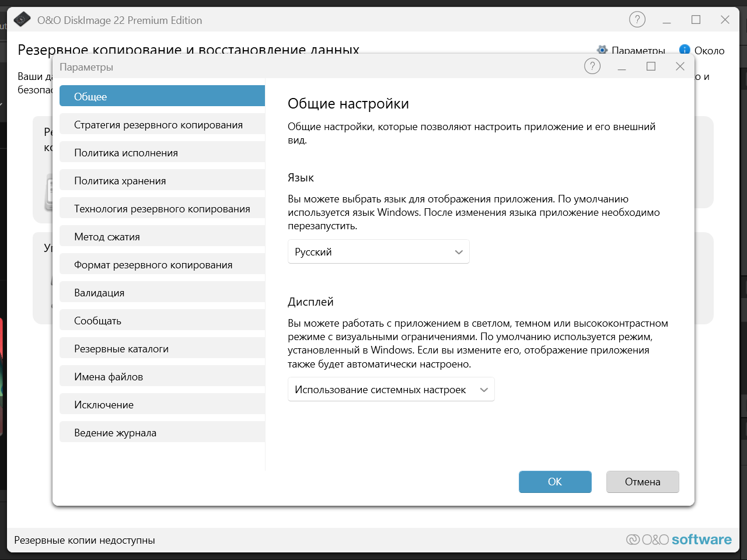747x560 pixels.
Task: Select Резервные каталоги in sidebar
Action: click(162, 349)
